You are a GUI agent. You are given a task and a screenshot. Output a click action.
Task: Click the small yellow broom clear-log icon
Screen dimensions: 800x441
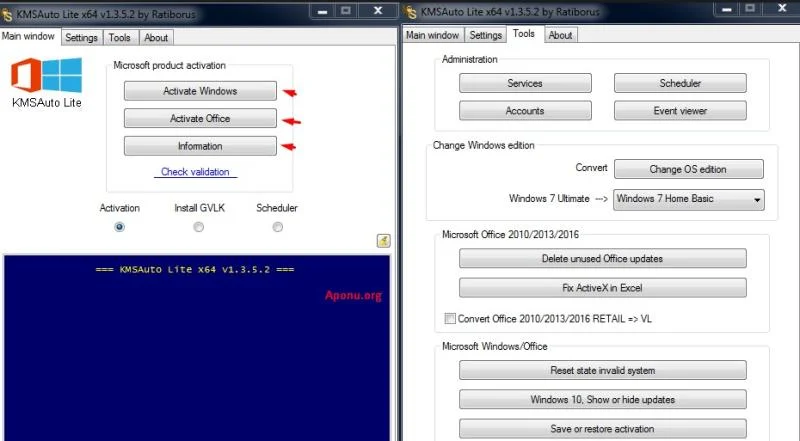tap(384, 240)
